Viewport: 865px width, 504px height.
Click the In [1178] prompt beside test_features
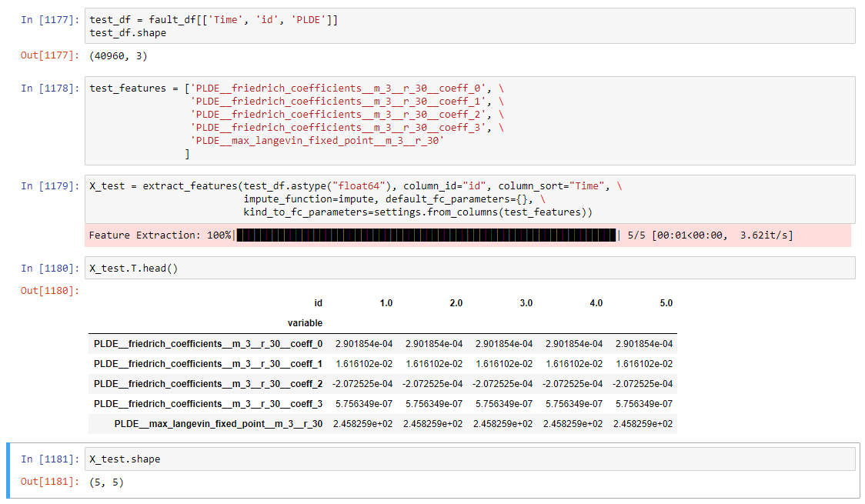[48, 88]
